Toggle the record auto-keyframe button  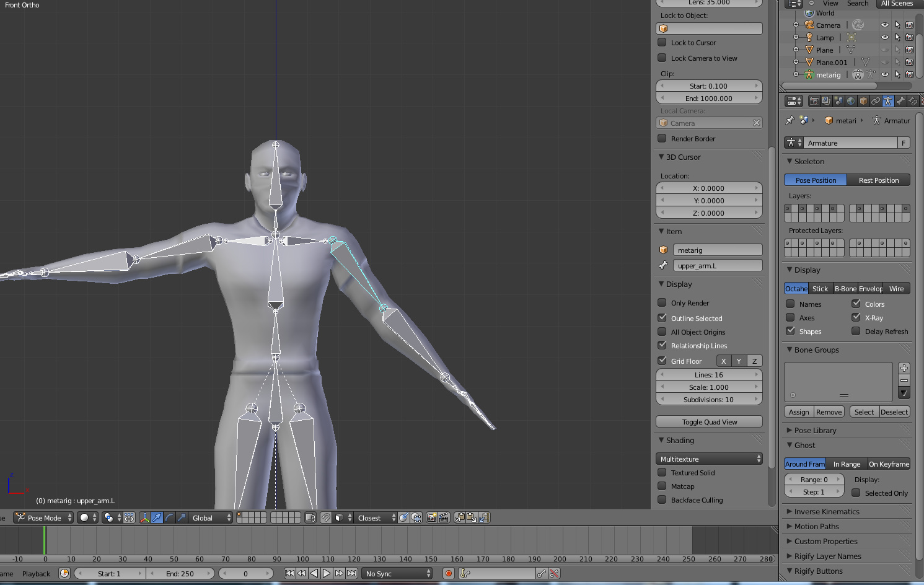[x=449, y=573]
